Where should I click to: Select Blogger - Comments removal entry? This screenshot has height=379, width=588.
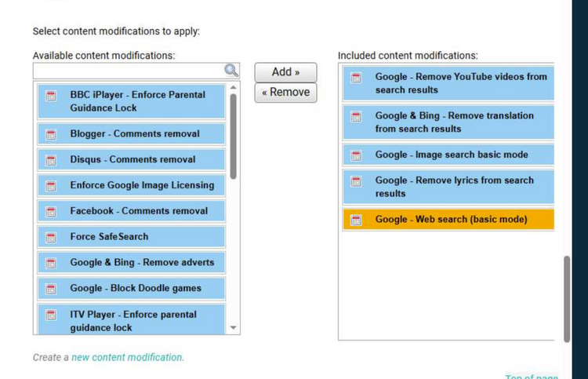[131, 134]
